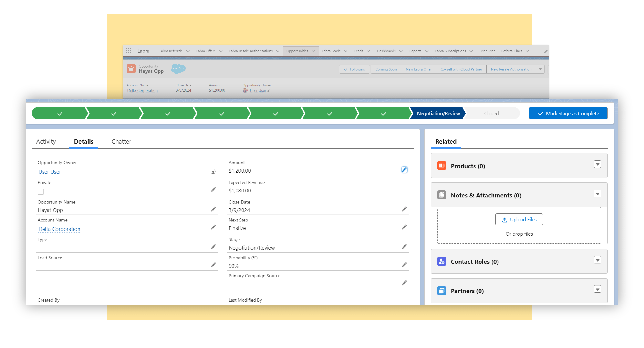This screenshot has height=348, width=644.
Task: Select the Closed stage on the path
Action: tap(491, 113)
